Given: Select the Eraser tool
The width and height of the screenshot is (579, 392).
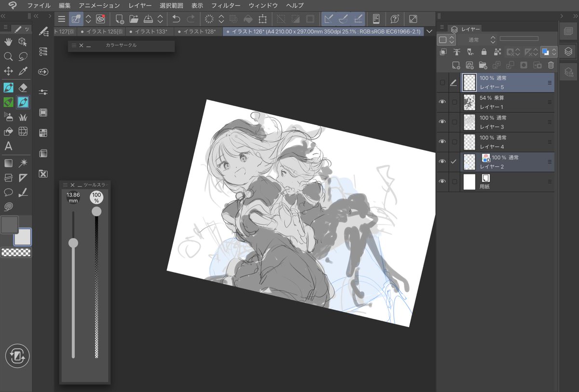Looking at the screenshot, I should pyautogui.click(x=23, y=87).
